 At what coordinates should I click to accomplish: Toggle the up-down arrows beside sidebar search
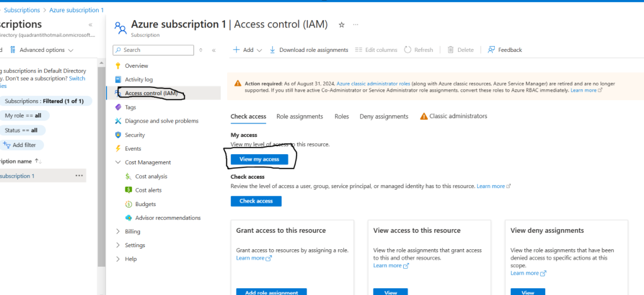[201, 50]
